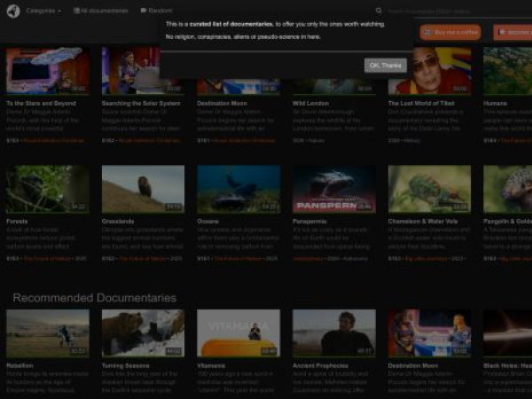Open the Panspermia poster thumbnail
The width and height of the screenshot is (532, 399).
[334, 189]
